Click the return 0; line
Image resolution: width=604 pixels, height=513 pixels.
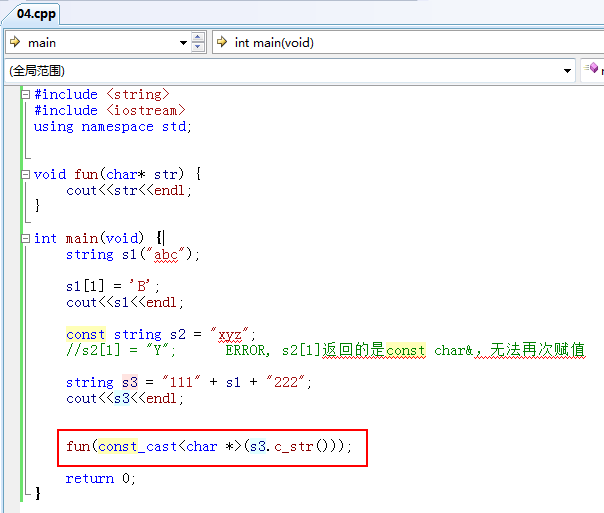(100, 479)
